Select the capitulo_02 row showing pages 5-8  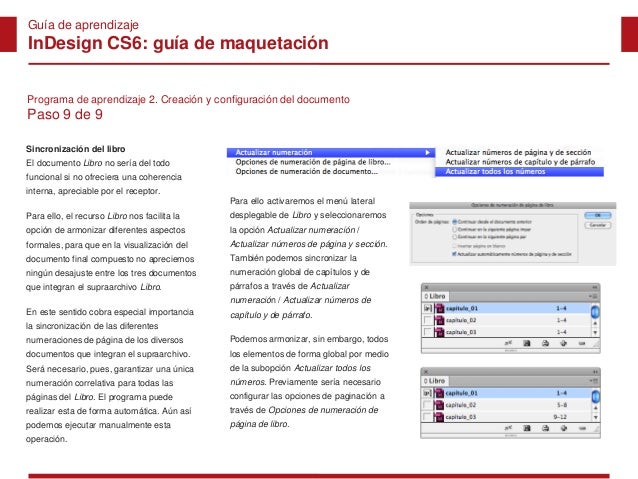pos(507,405)
